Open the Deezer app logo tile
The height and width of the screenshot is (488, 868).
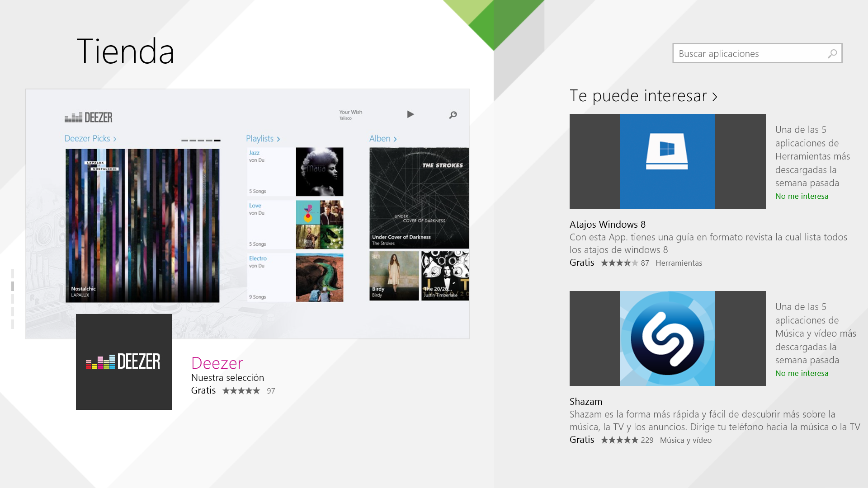coord(124,362)
